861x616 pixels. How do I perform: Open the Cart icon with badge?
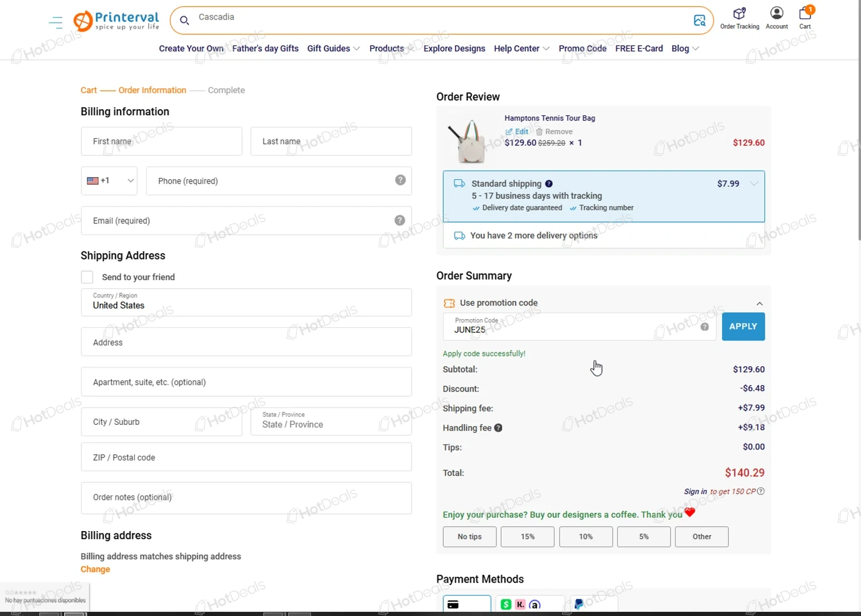(805, 14)
